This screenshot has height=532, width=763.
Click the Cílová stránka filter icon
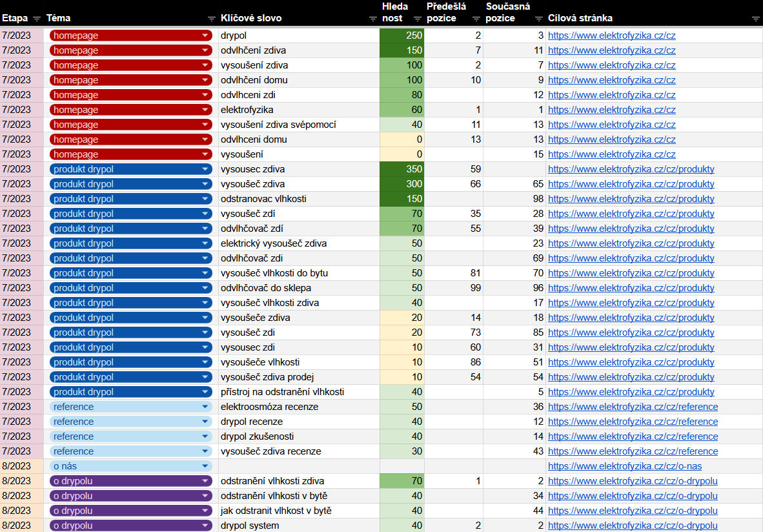click(x=755, y=19)
